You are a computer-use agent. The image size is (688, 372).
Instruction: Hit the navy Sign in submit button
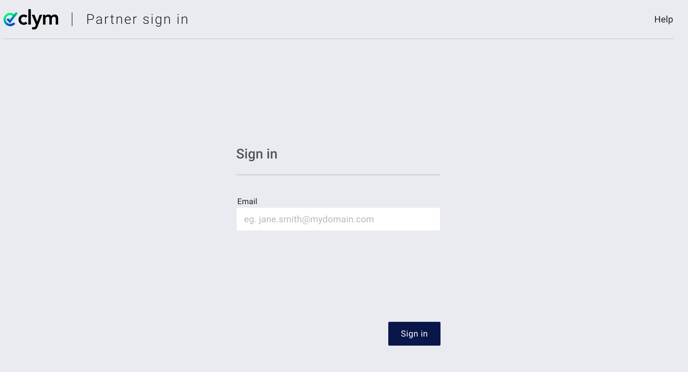click(414, 333)
